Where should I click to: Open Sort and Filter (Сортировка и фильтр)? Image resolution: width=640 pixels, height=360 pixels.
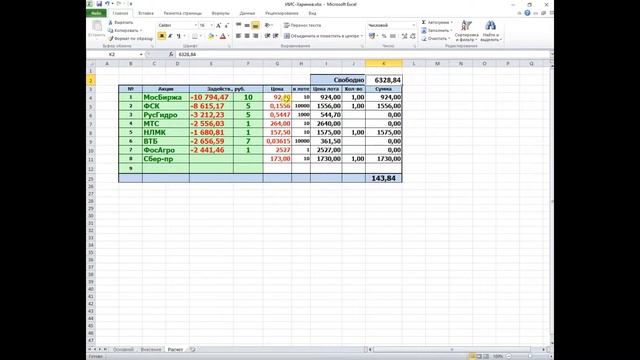(x=467, y=31)
